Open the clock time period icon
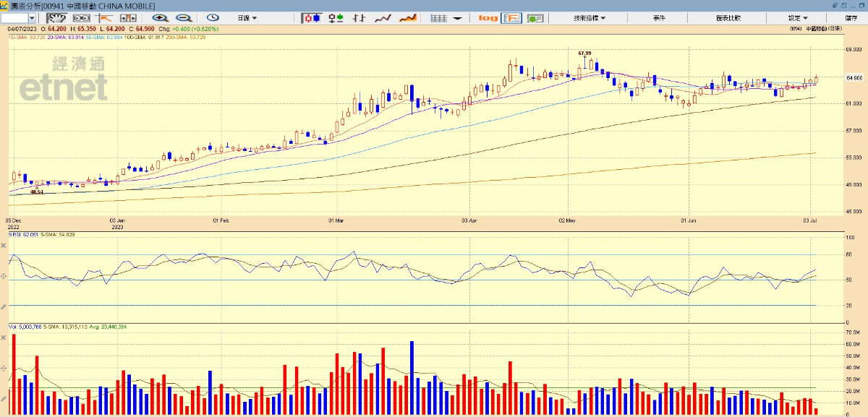This screenshot has height=417, width=868. pyautogui.click(x=213, y=17)
